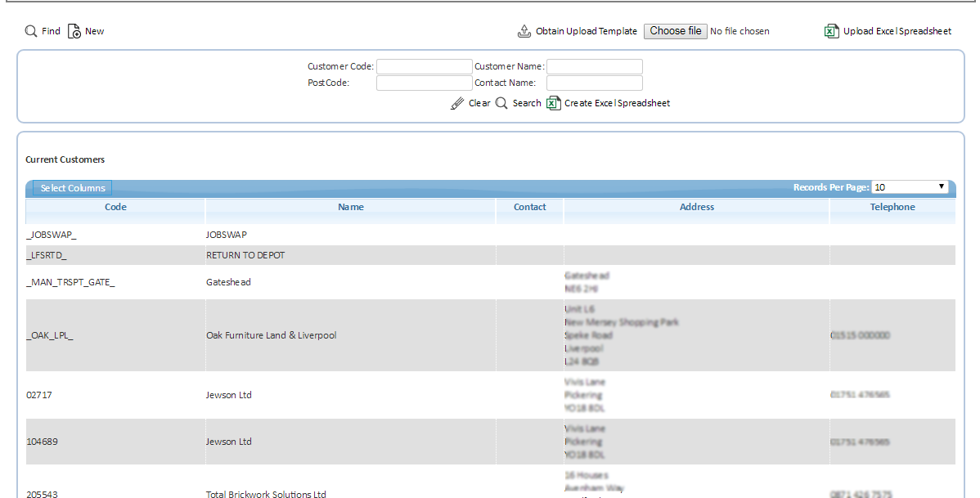The image size is (980, 498).
Task: Select the _OAK_LPL_ customer code
Action: tap(50, 335)
